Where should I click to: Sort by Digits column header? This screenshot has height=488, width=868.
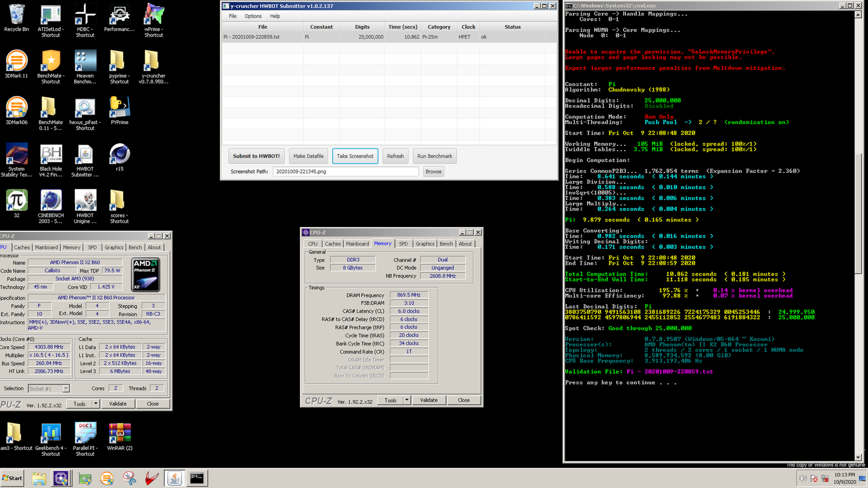(362, 27)
